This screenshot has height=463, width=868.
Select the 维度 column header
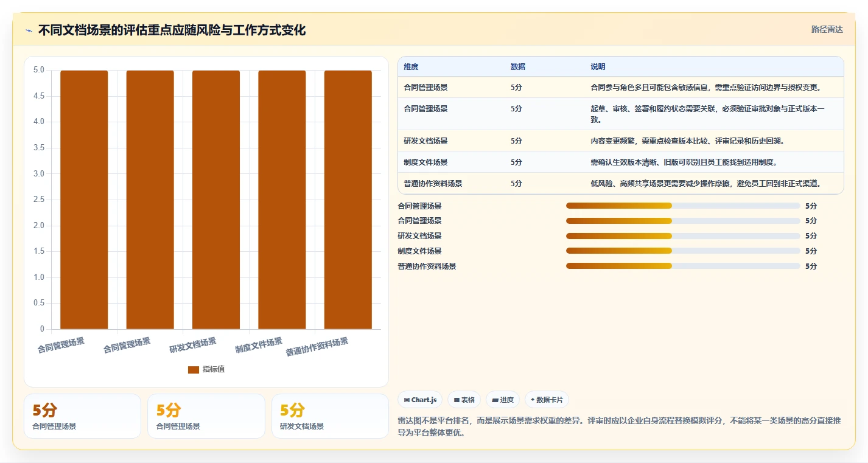[411, 67]
